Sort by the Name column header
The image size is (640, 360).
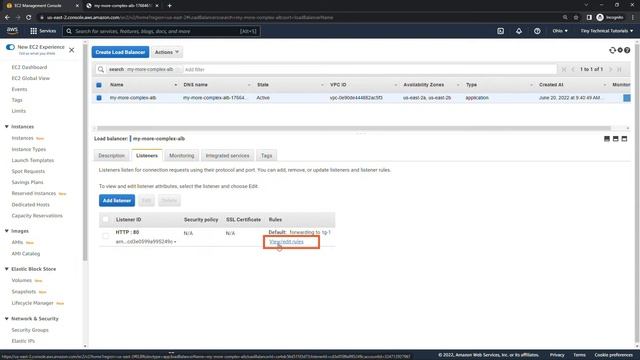point(116,85)
